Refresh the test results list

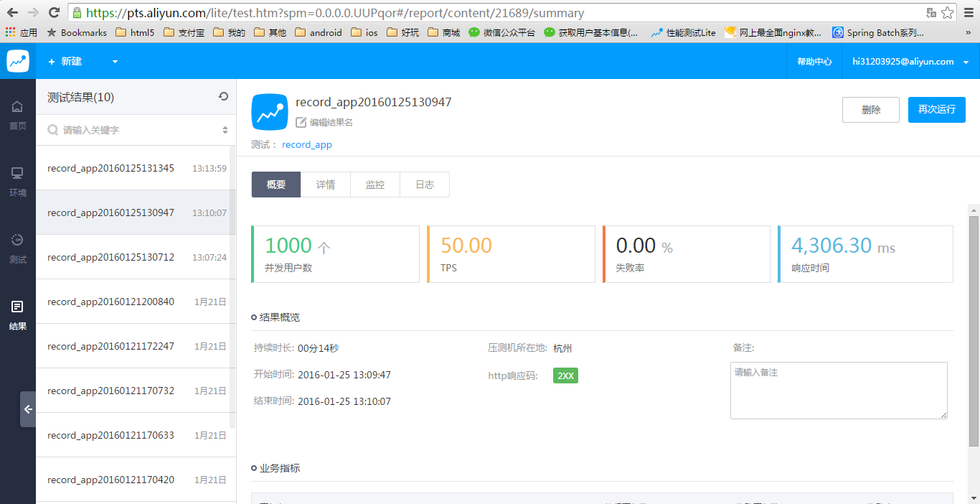pyautogui.click(x=223, y=96)
